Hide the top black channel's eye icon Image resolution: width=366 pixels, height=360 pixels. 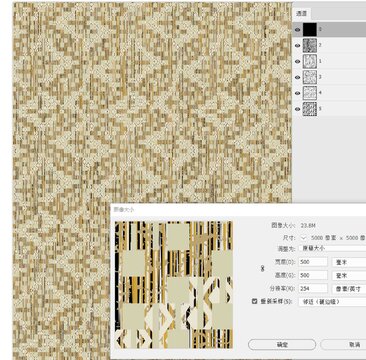[x=298, y=30]
